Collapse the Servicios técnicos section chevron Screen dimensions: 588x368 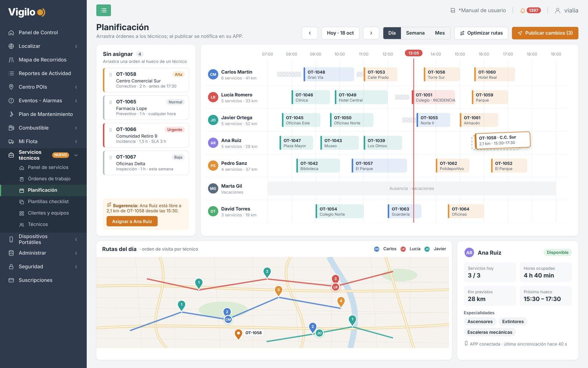tap(76, 155)
